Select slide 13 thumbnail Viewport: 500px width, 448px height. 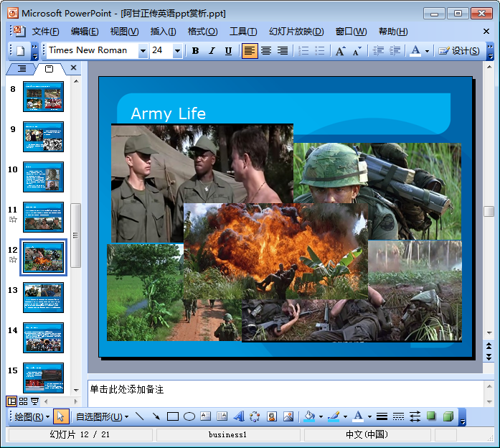[x=43, y=297]
